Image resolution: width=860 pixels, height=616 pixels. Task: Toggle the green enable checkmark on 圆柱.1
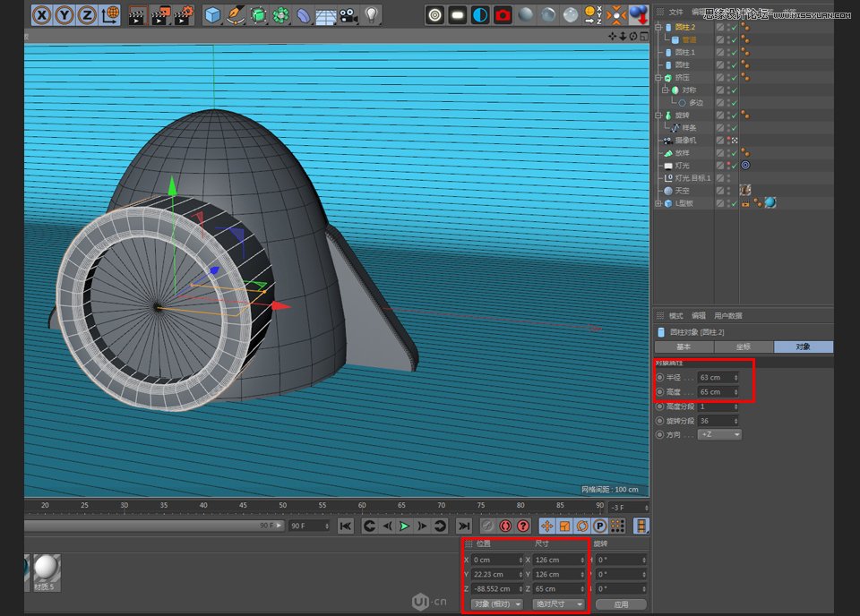(x=734, y=51)
